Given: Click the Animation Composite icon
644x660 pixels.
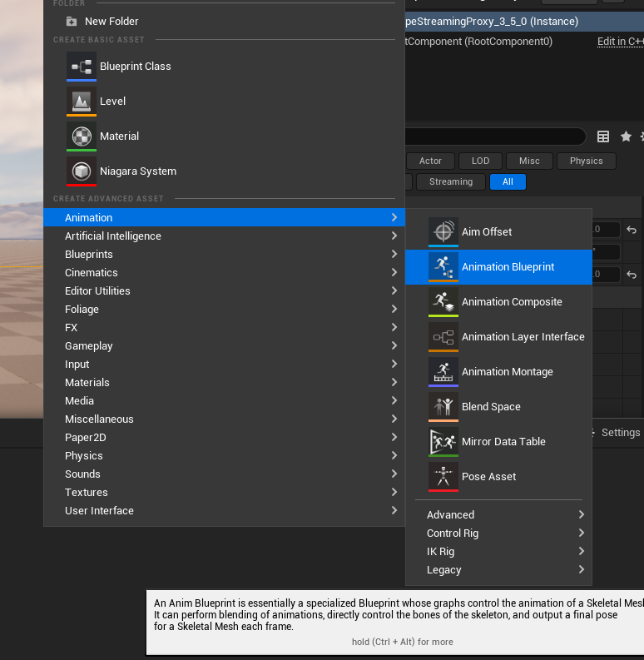Looking at the screenshot, I should [443, 301].
